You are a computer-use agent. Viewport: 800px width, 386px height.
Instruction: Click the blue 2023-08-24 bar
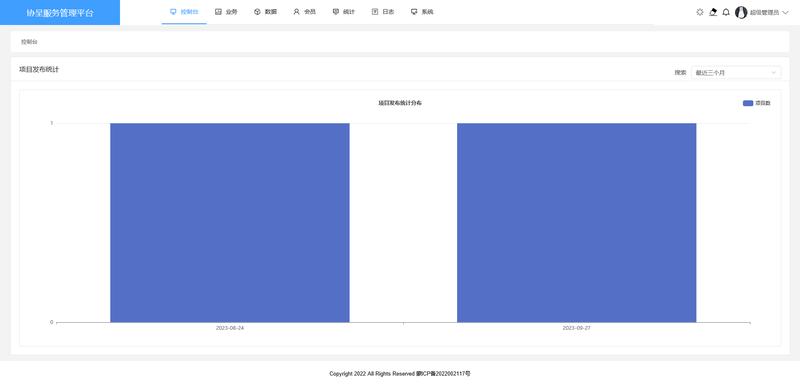[x=230, y=223]
